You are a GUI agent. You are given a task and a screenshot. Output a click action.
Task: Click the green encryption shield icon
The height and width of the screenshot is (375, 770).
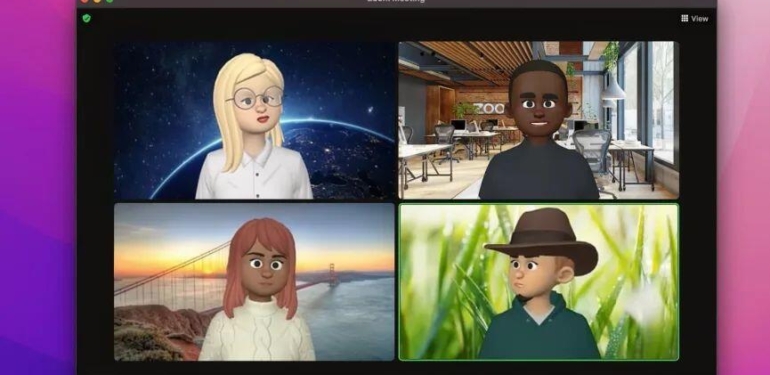(87, 19)
